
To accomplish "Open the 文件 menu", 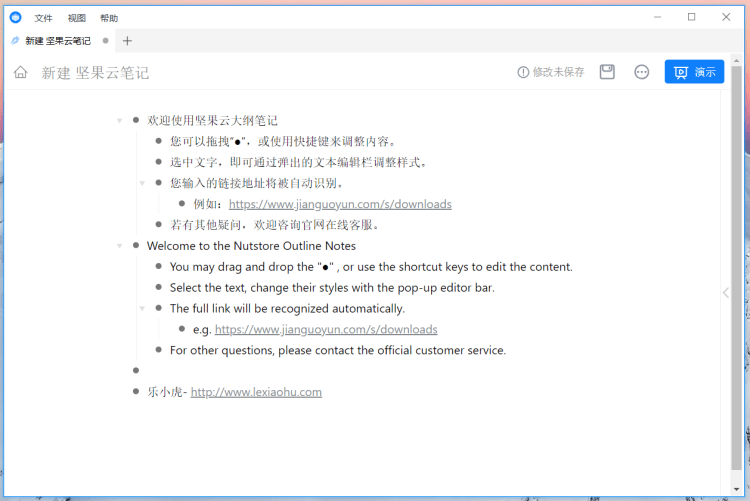I will point(43,18).
